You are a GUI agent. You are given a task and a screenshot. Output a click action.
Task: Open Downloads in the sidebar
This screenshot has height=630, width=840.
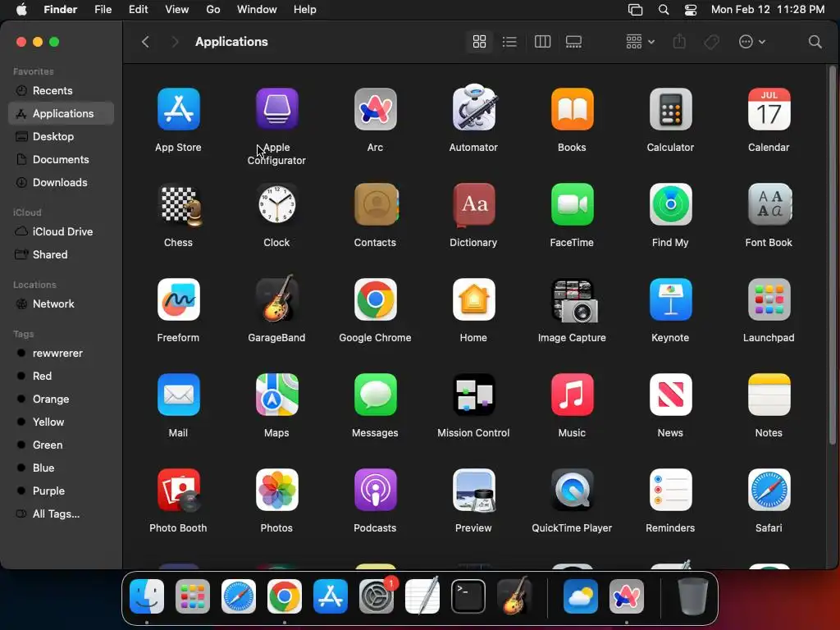tap(61, 183)
